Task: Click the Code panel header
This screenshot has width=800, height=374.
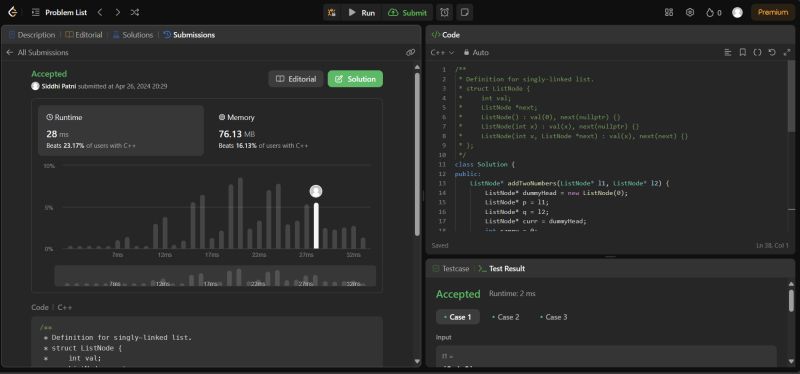Action: tap(446, 35)
